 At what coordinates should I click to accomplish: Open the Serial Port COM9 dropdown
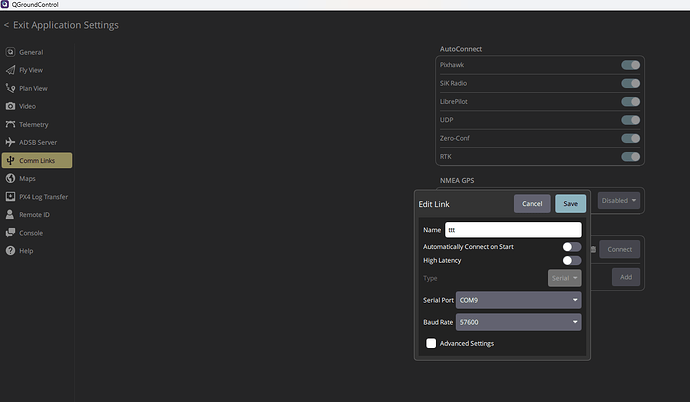coord(518,300)
